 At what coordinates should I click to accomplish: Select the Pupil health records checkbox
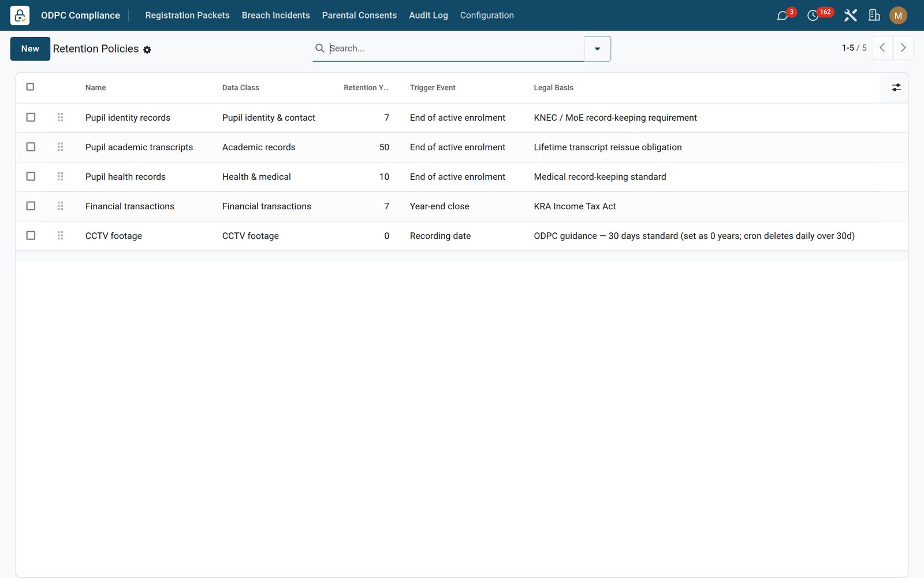(x=31, y=176)
